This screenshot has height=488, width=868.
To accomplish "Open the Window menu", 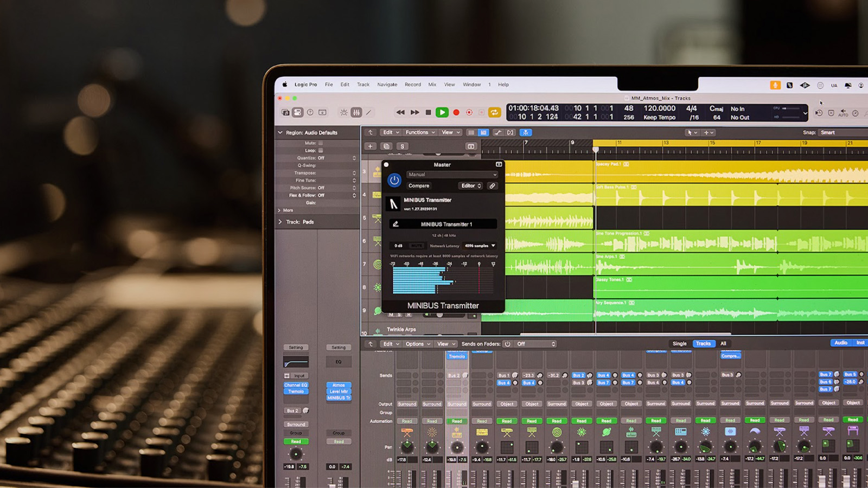I will [471, 85].
